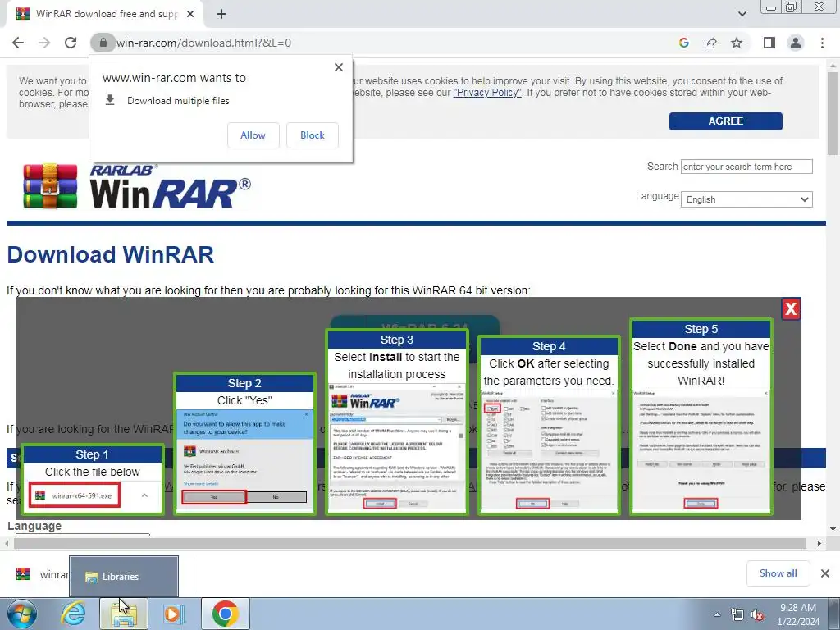Close the installation steps overlay
The image size is (840, 630).
(791, 308)
